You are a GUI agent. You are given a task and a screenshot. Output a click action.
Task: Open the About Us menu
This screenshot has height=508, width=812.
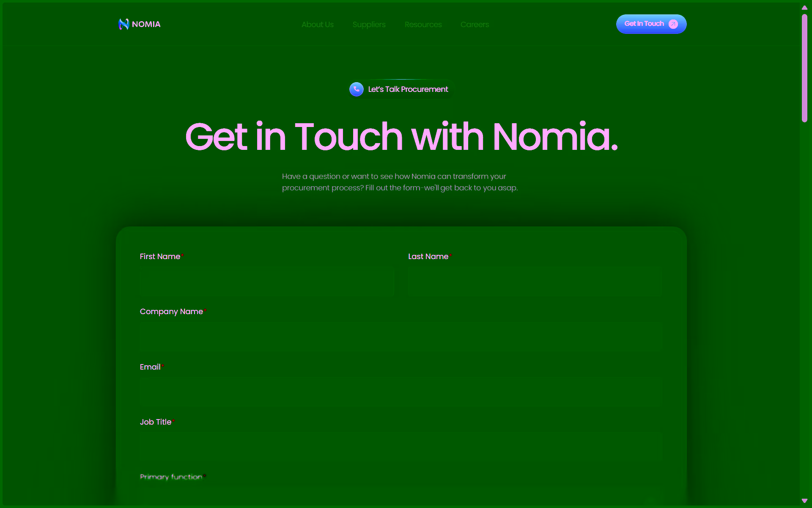[x=318, y=25]
